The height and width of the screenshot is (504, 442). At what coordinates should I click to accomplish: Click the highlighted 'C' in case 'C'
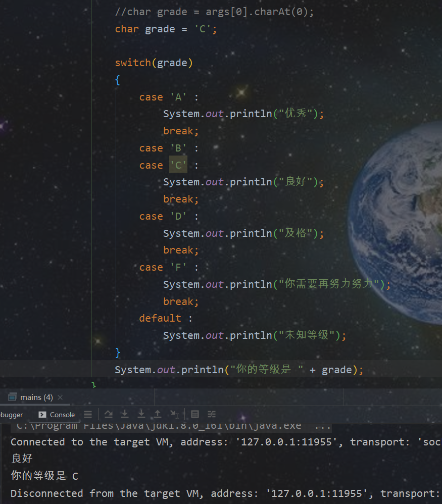(x=178, y=165)
